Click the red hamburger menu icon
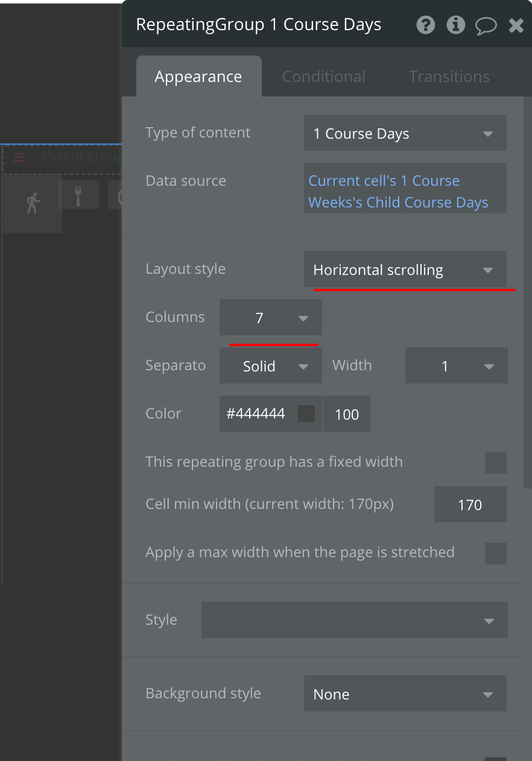This screenshot has width=532, height=761. pos(19,157)
